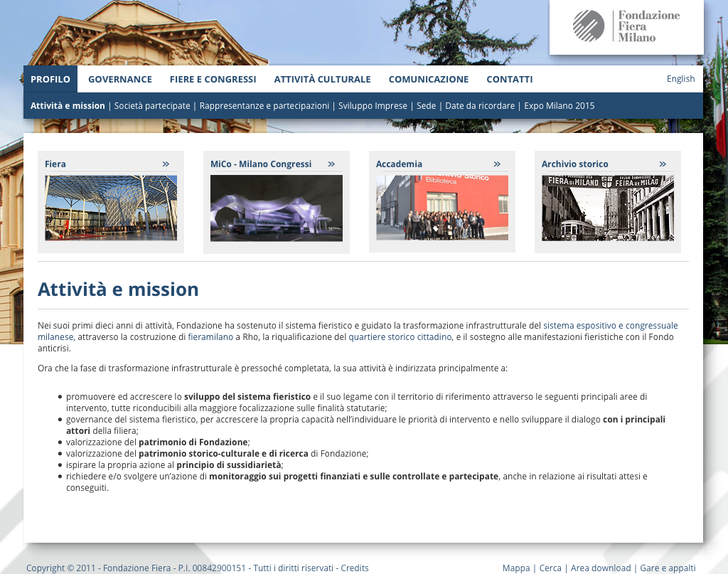This screenshot has height=574, width=728.
Task: Click the MiCo night-time photo thumbnail
Action: tap(277, 208)
